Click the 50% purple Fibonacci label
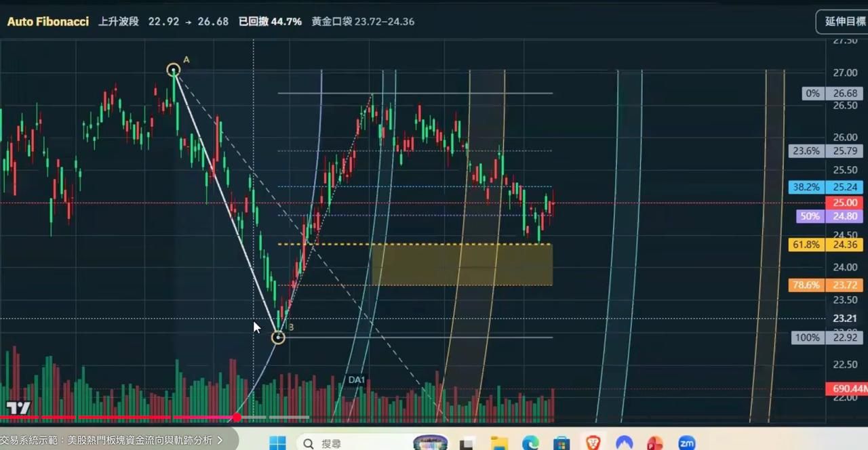The image size is (868, 450). [810, 216]
